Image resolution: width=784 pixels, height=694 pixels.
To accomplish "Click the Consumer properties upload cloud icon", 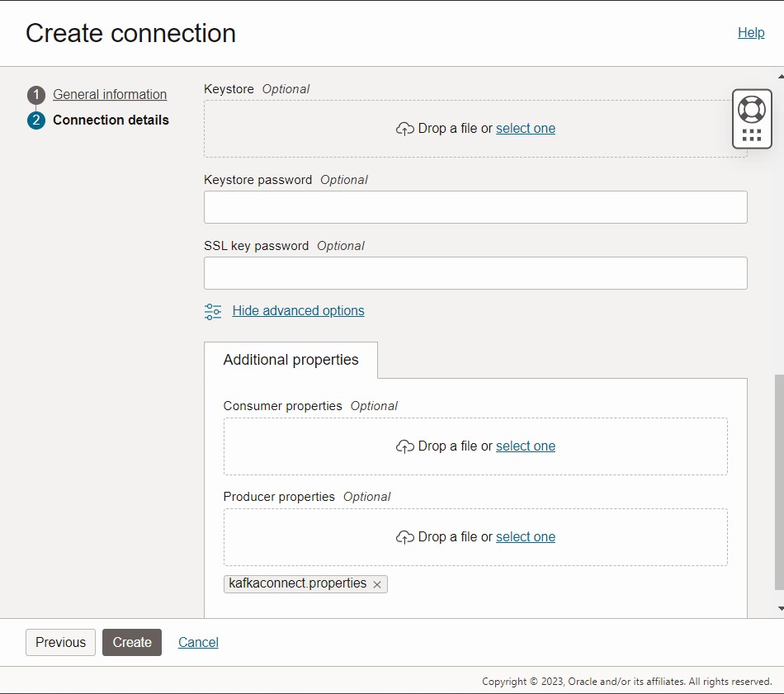I will [404, 446].
